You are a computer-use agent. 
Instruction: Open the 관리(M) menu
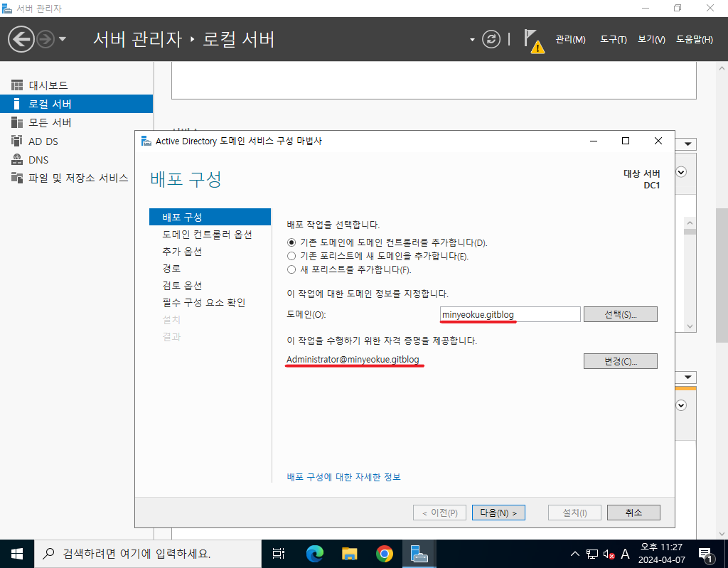pyautogui.click(x=570, y=40)
